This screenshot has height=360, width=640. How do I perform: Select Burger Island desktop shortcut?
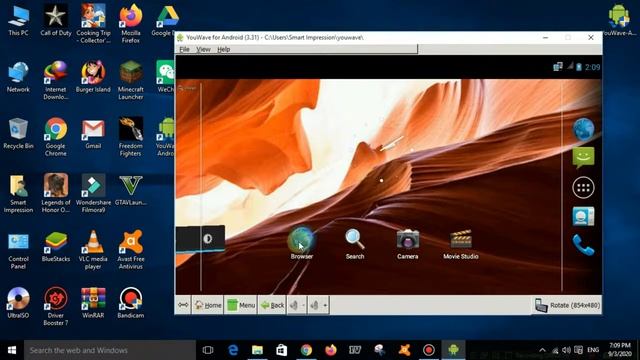tap(93, 77)
